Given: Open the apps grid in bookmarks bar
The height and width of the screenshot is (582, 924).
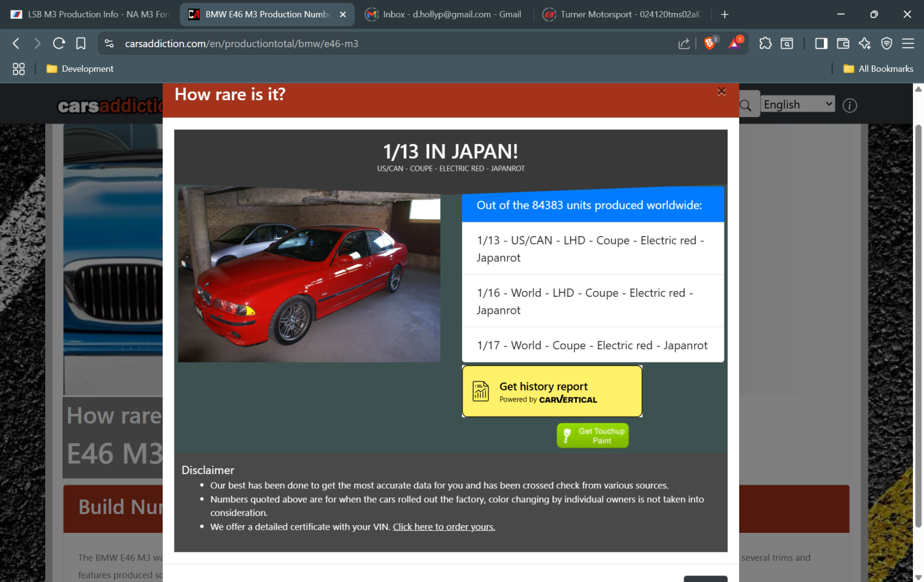Looking at the screenshot, I should pyautogui.click(x=19, y=69).
